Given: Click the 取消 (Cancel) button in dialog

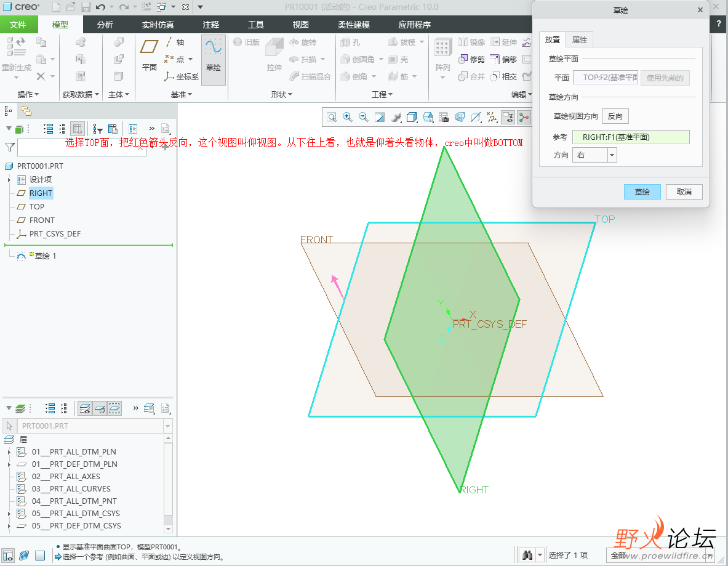Looking at the screenshot, I should click(684, 192).
